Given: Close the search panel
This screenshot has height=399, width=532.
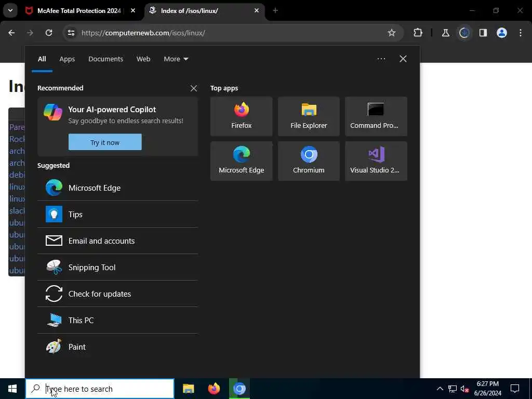Looking at the screenshot, I should coord(403,59).
